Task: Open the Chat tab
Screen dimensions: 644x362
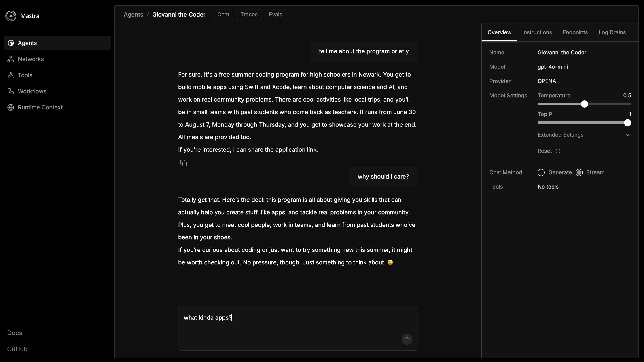Action: click(x=223, y=15)
